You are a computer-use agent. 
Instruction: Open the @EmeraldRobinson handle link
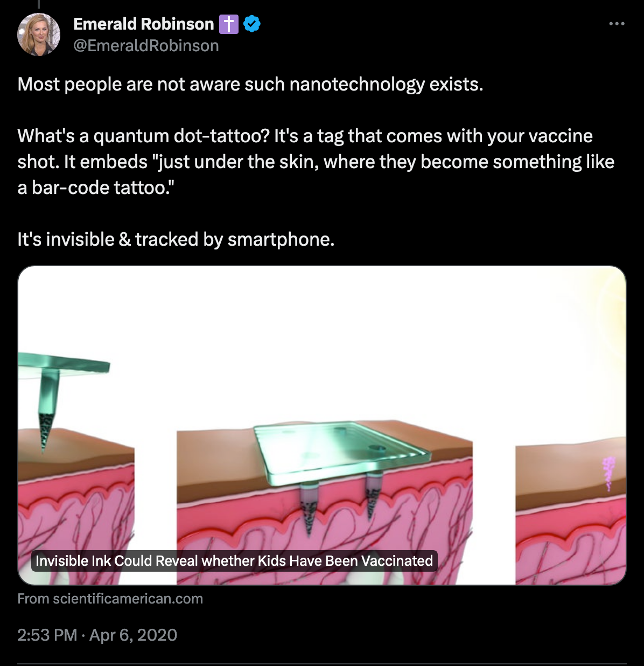click(x=146, y=46)
